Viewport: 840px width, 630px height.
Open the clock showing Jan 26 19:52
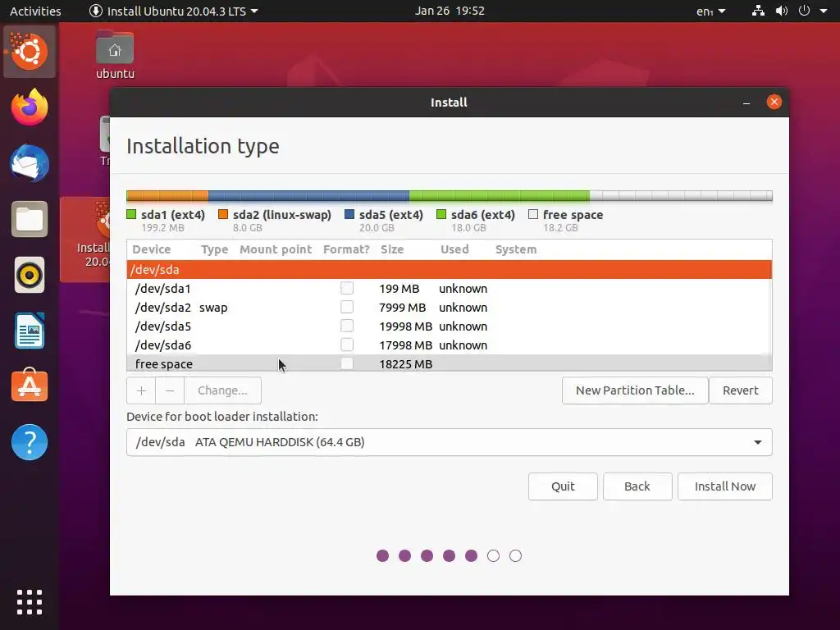[450, 11]
